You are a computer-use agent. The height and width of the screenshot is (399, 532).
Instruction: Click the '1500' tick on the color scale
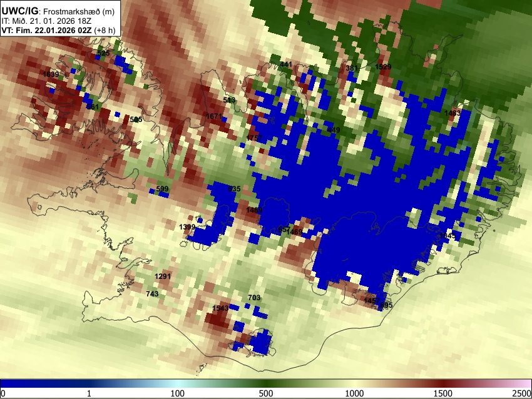tap(443, 393)
